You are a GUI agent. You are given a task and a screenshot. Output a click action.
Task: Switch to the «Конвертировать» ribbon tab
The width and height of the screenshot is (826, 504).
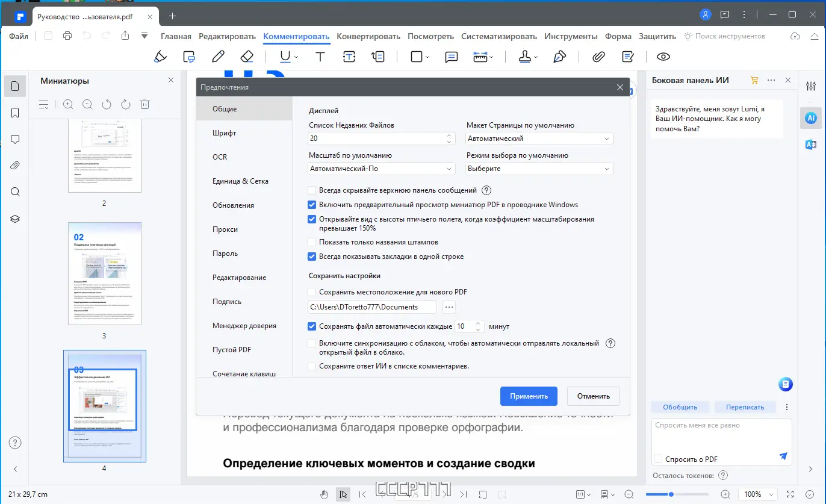coord(368,36)
